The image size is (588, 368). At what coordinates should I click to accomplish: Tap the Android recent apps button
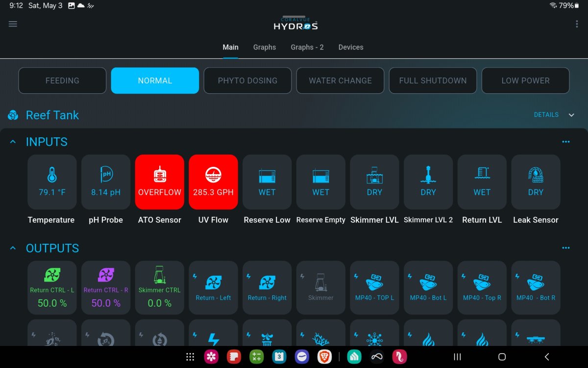[457, 357]
